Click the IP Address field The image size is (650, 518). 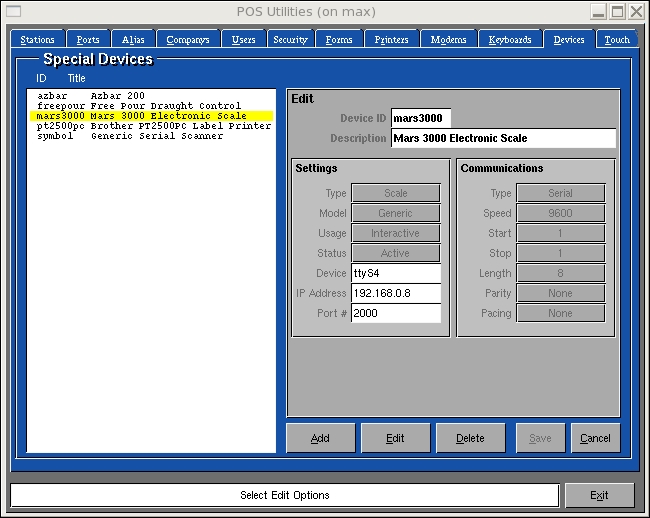pyautogui.click(x=395, y=293)
